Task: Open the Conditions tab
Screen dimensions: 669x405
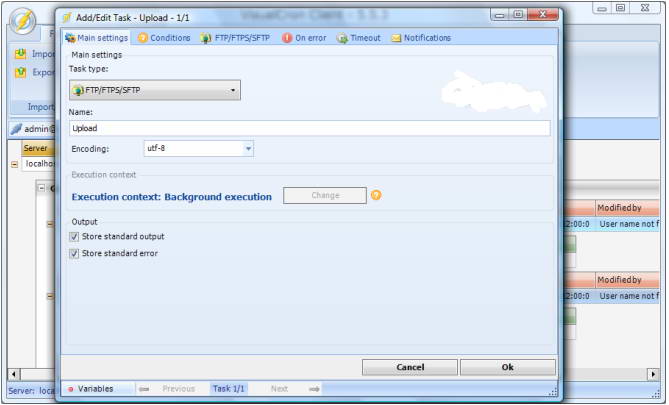Action: click(x=164, y=38)
